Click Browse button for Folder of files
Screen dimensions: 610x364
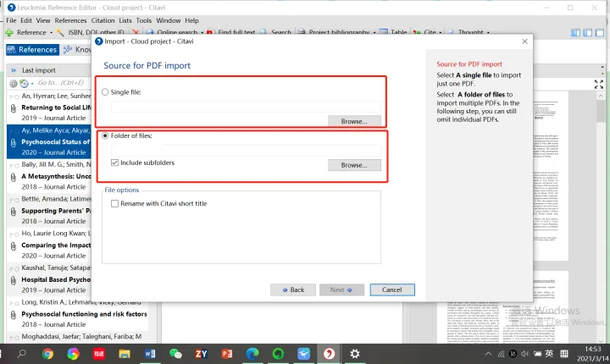click(x=354, y=164)
